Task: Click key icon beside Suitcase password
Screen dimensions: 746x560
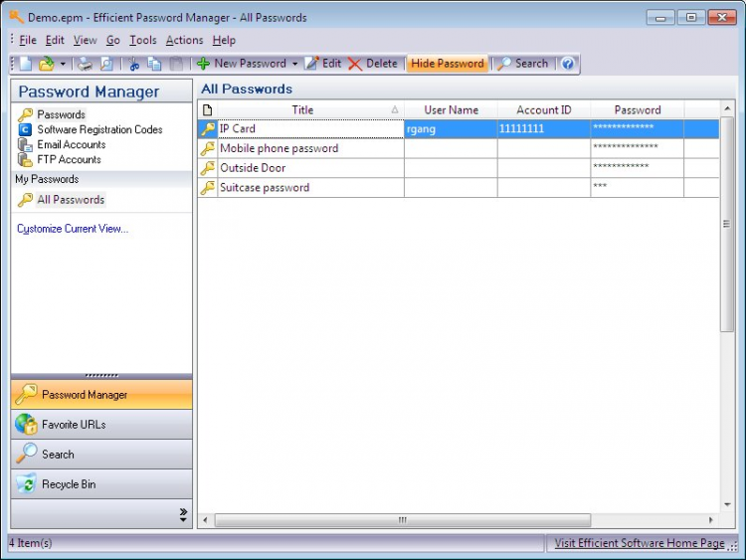Action: [208, 187]
